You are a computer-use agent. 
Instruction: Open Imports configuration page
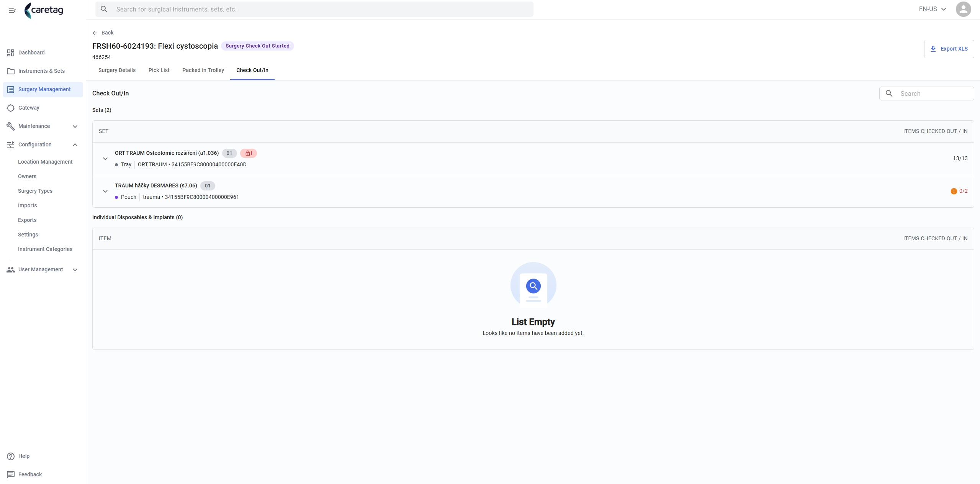click(28, 206)
